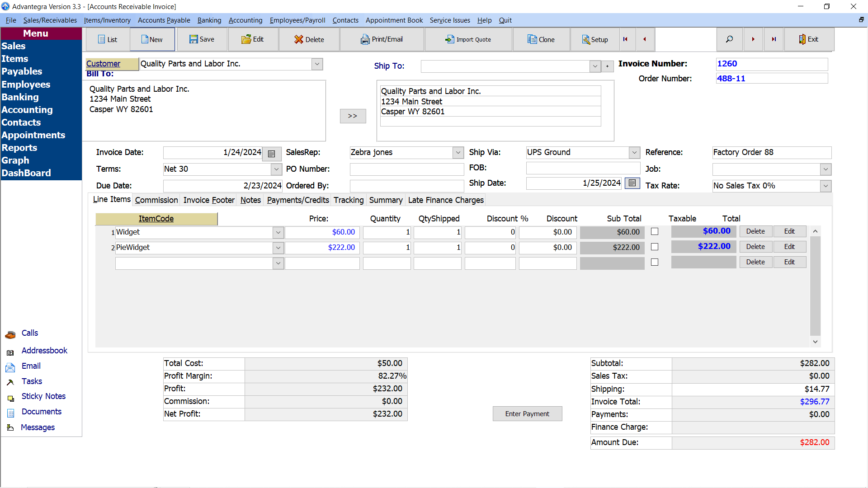Open the invoice List toolbar button
Viewport: 868px width, 488px height.
[108, 39]
